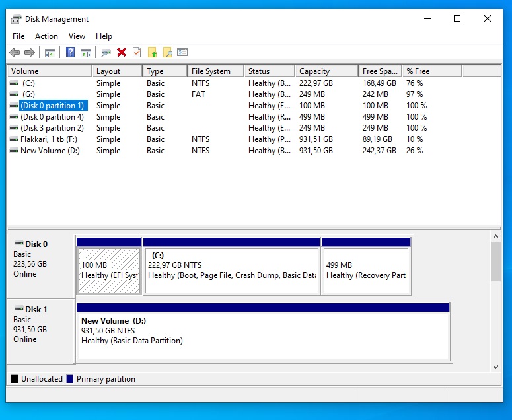Click the Forward arrow in toolbar
The height and width of the screenshot is (420, 512).
[29, 53]
